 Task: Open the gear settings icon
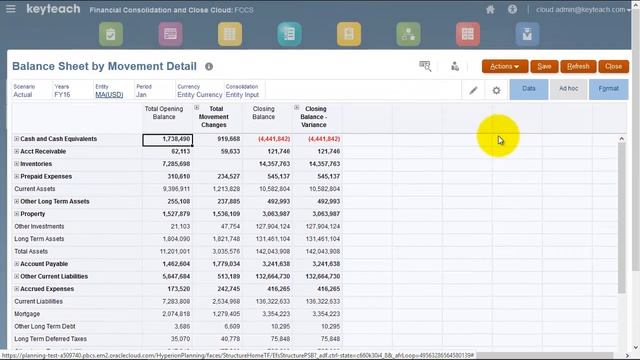coord(496,90)
